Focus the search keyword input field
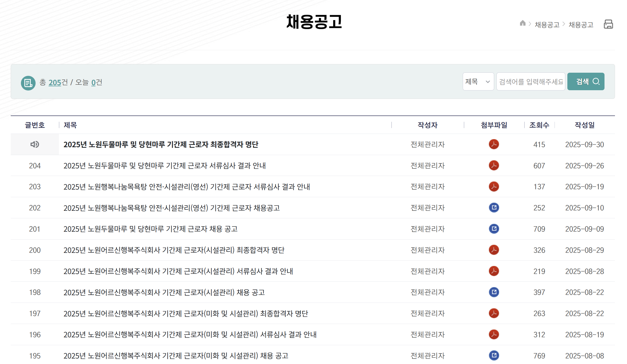Image resolution: width=627 pixels, height=364 pixels. [530, 82]
